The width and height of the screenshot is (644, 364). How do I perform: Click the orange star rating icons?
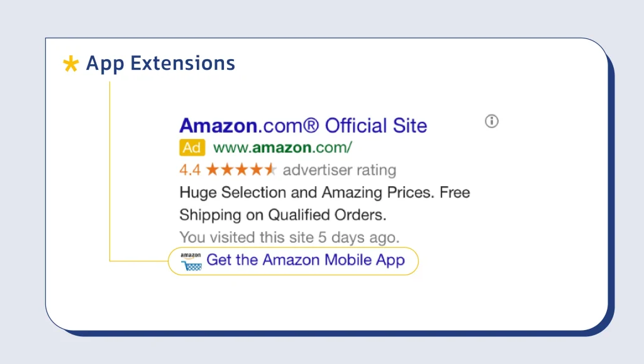click(241, 169)
